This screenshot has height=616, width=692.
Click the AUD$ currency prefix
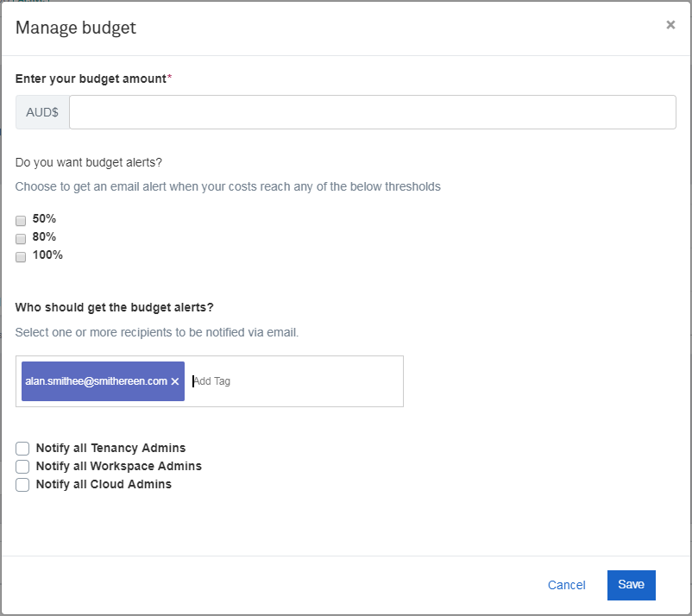[x=42, y=112]
